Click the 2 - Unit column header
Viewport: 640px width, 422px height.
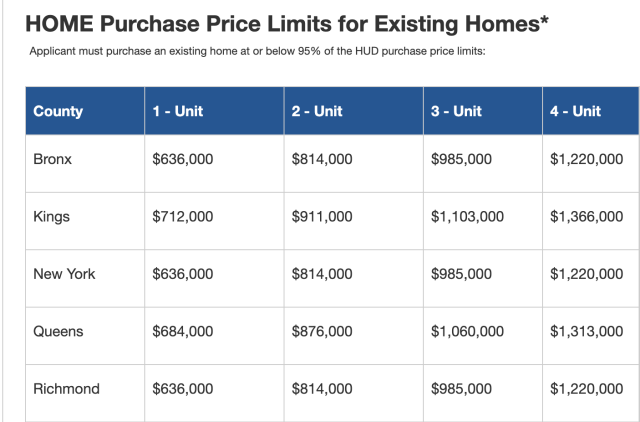pyautogui.click(x=317, y=111)
